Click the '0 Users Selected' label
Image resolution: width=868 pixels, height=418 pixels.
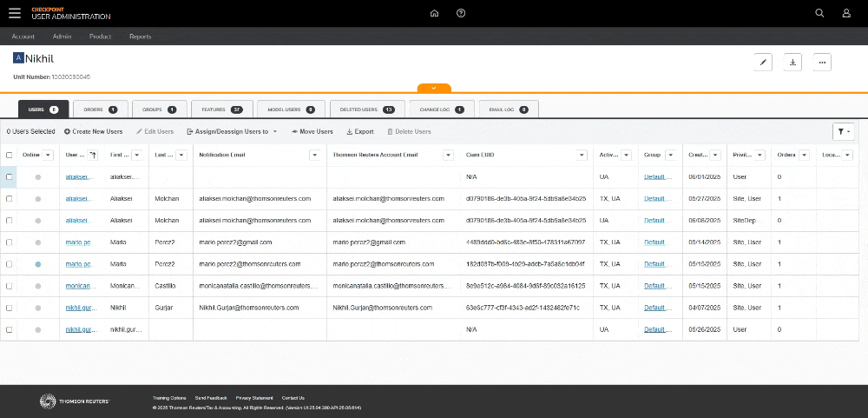coord(30,132)
